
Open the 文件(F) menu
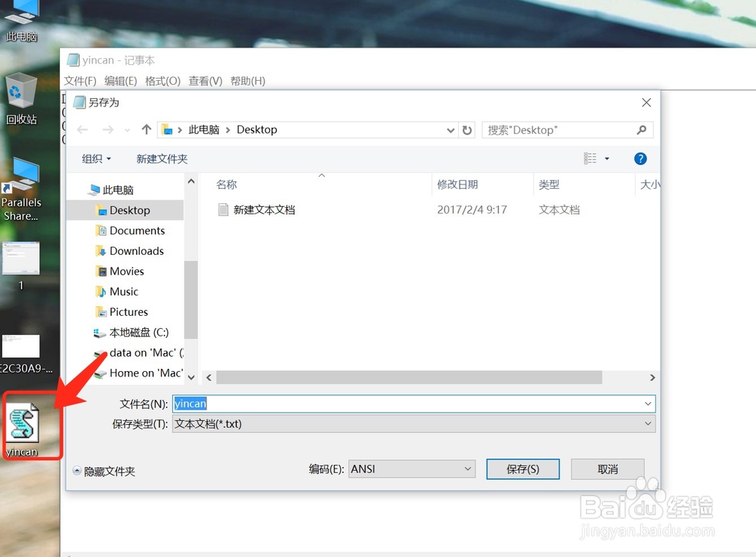tap(80, 81)
